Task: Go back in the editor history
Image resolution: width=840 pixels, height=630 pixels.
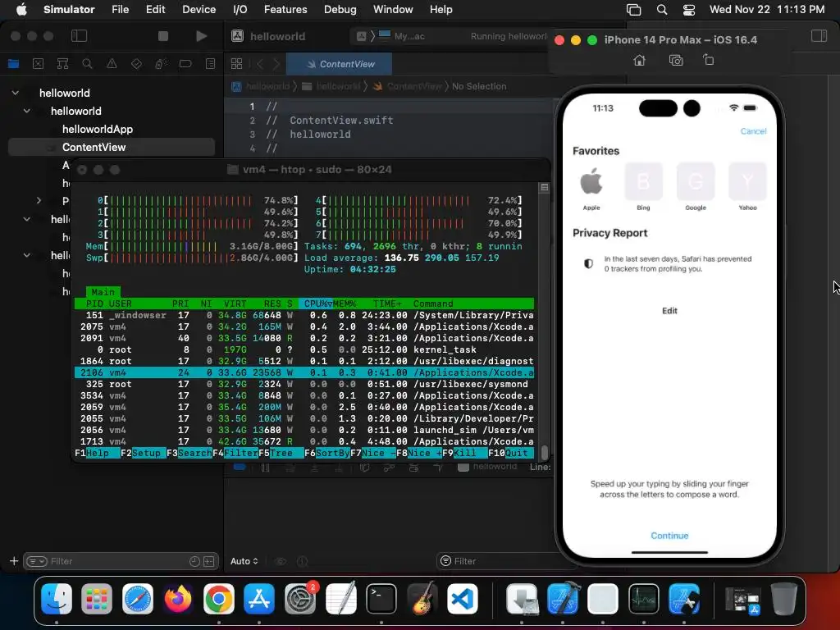Action: (x=260, y=64)
